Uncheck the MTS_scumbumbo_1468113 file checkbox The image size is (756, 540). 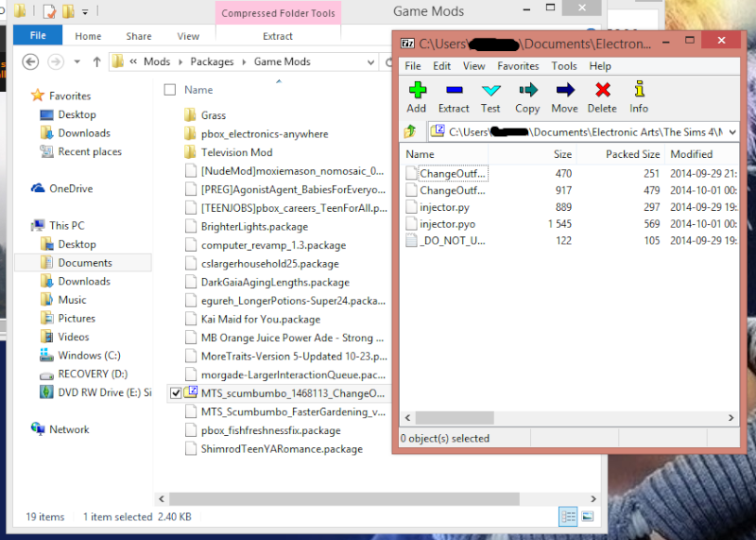(176, 393)
